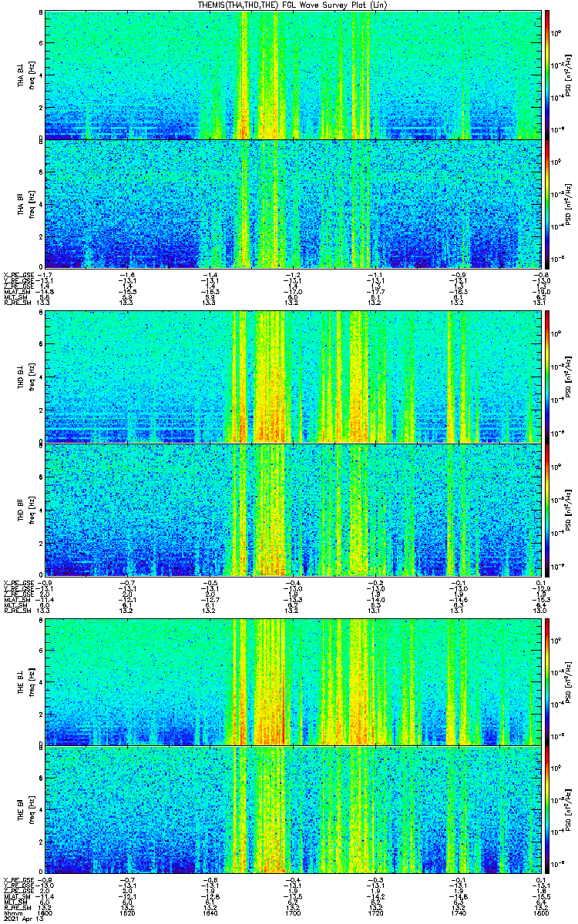Click the color bar beside THA BL panel
Viewport: 578px width, 924px height.
547,75
